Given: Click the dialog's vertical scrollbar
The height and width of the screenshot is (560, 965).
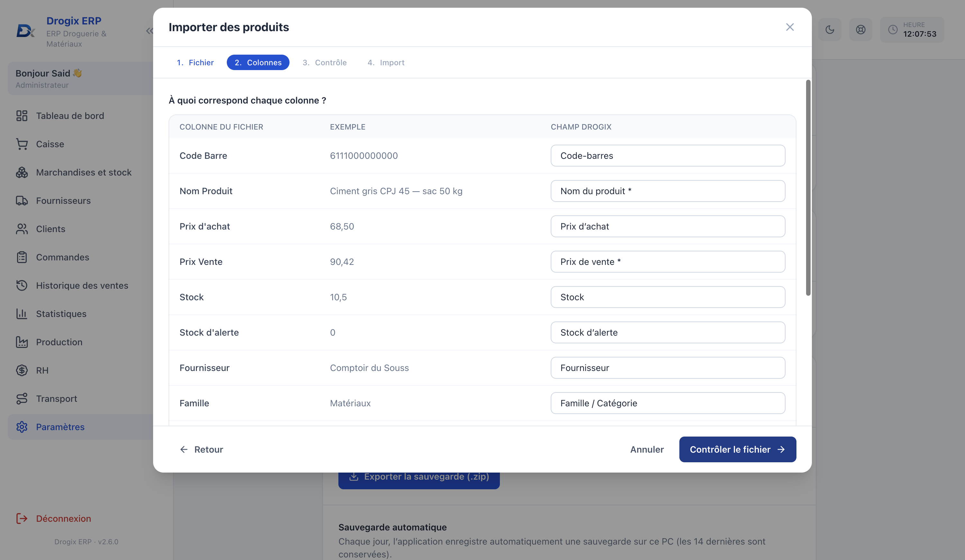Looking at the screenshot, I should coord(808,187).
